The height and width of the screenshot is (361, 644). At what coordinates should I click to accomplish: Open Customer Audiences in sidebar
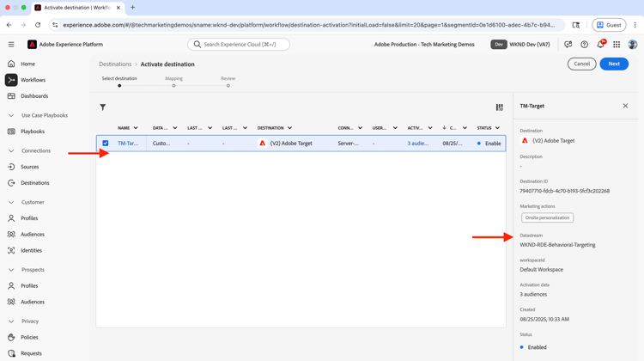point(33,234)
